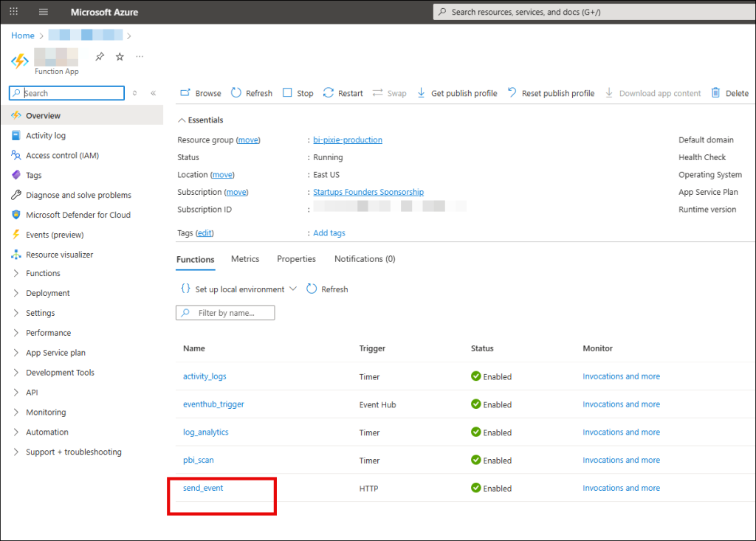Collapse the Essentials section
756x541 pixels.
pyautogui.click(x=182, y=120)
